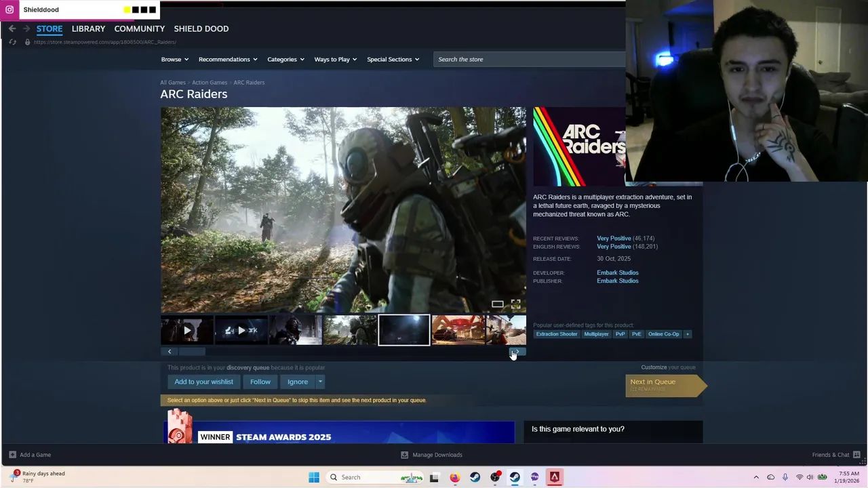868x488 pixels.
Task: Select the PvP tag
Action: 620,334
